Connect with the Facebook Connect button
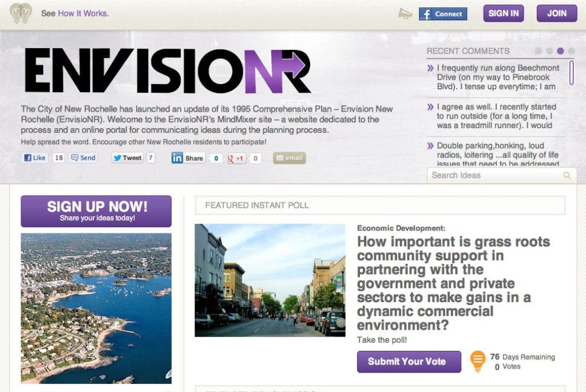This screenshot has height=392, width=586. pos(443,14)
